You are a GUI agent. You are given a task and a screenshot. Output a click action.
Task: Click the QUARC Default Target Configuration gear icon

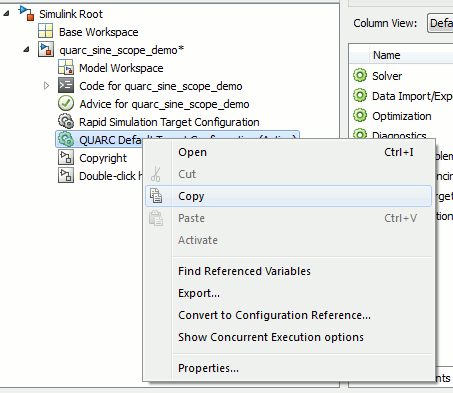click(66, 139)
